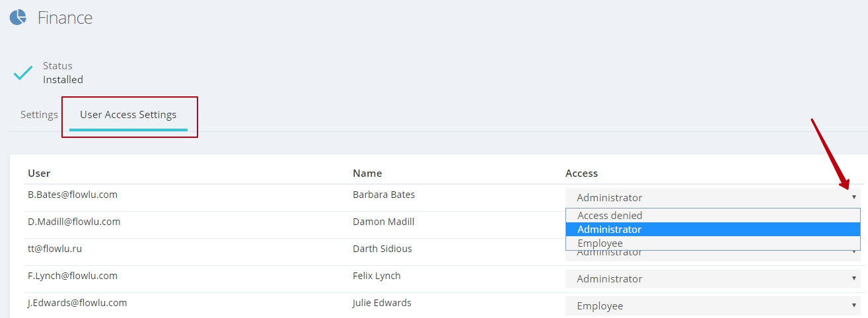868x318 pixels.
Task: Click the name Damon Madill
Action: (x=384, y=222)
